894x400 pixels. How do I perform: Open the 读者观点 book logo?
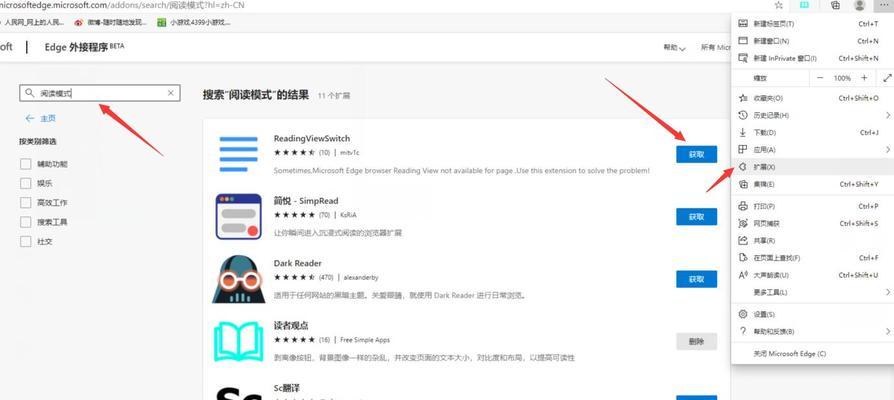click(x=238, y=341)
